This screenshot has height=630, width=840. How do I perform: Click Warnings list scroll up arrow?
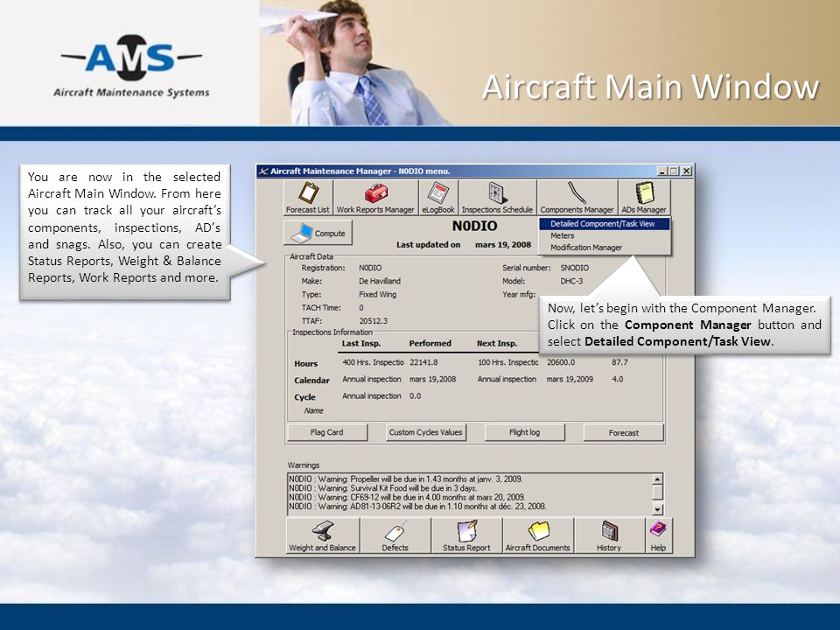[657, 479]
